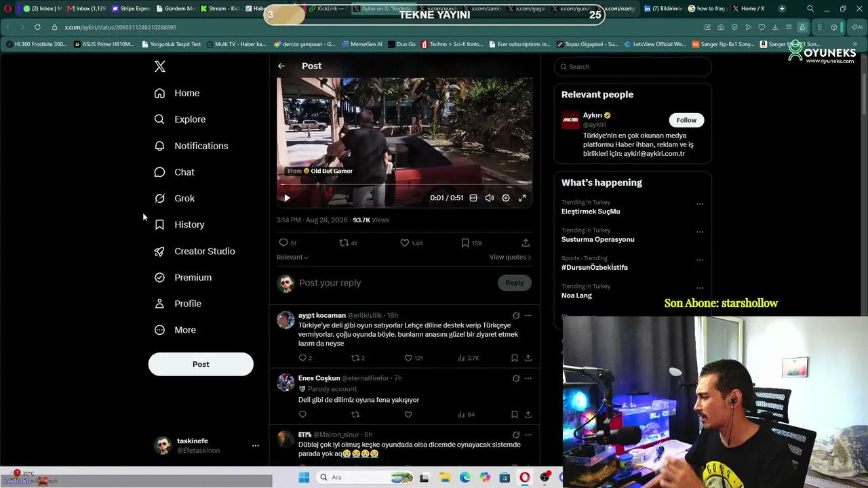Toggle video captions
The width and height of the screenshot is (868, 488).
(x=473, y=198)
